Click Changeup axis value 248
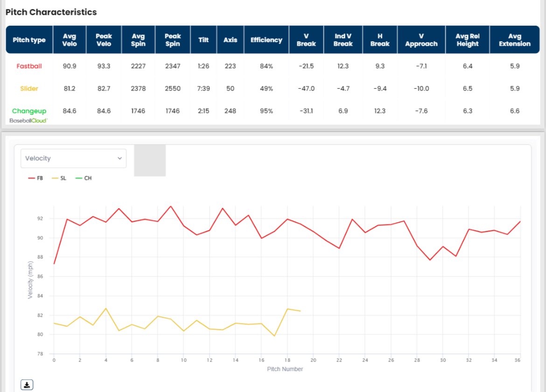This screenshot has width=546, height=392. (230, 111)
